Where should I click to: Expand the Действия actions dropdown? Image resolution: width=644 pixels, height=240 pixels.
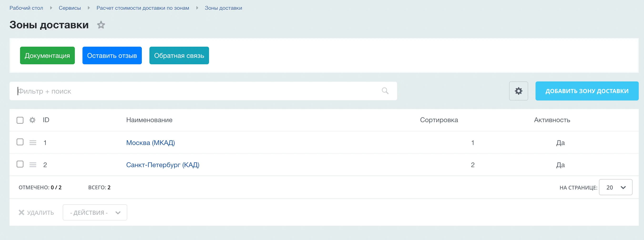pyautogui.click(x=95, y=213)
